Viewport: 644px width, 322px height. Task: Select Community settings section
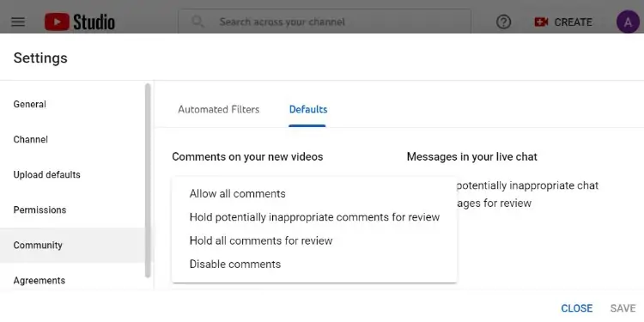point(72,246)
